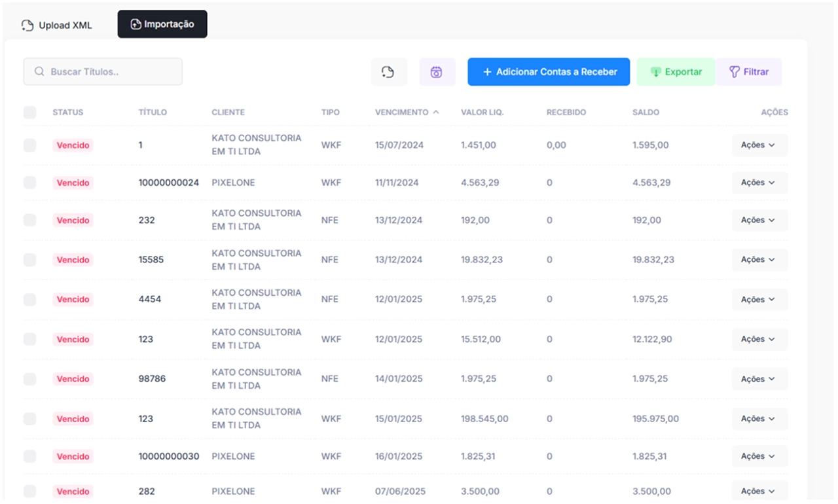838x504 pixels.
Task: Select the Importação tab
Action: coord(162,24)
